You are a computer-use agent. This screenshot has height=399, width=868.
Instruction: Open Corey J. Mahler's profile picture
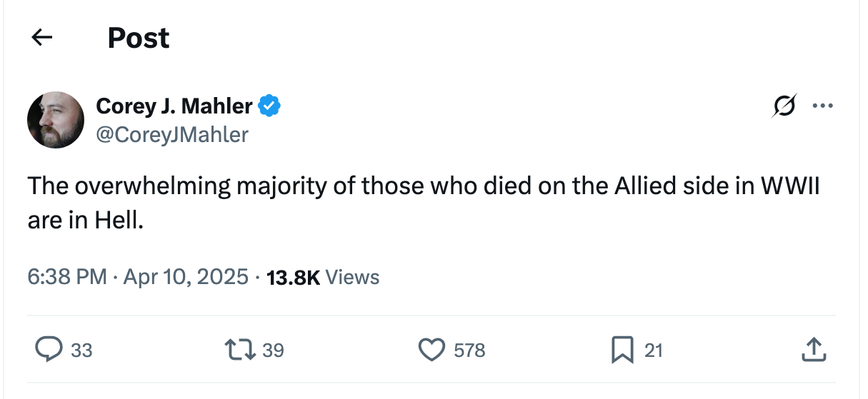pyautogui.click(x=56, y=120)
